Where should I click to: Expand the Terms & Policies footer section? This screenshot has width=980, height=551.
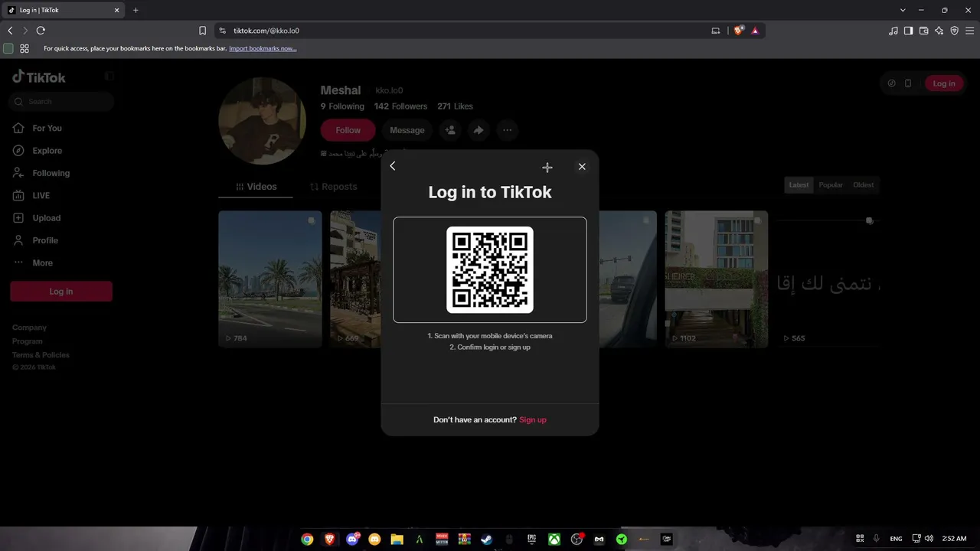click(41, 355)
